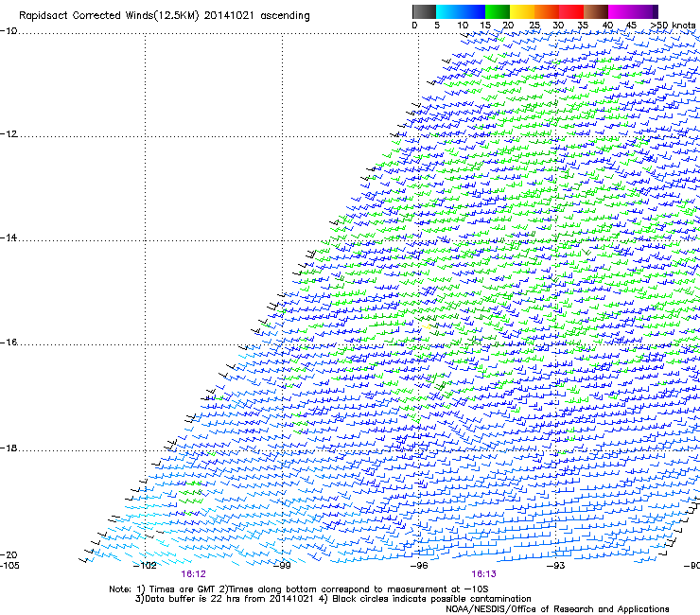
Task: Click the '-105' longitude axis label
Action: tap(9, 565)
